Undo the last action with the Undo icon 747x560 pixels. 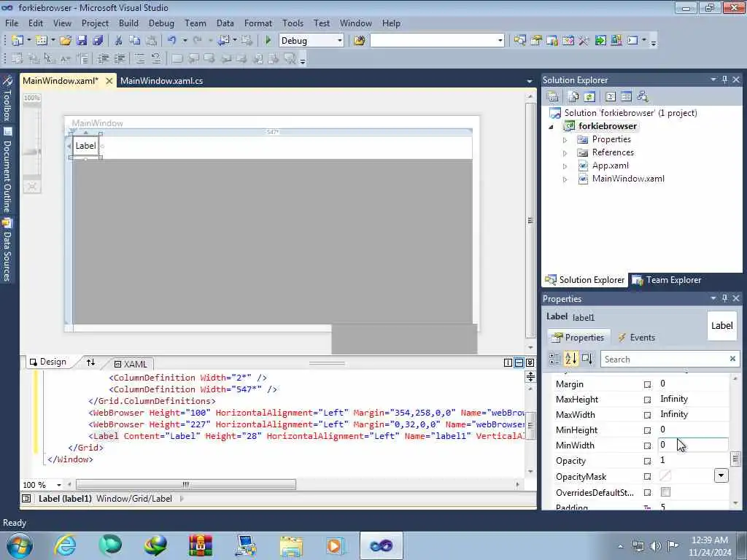tap(172, 41)
